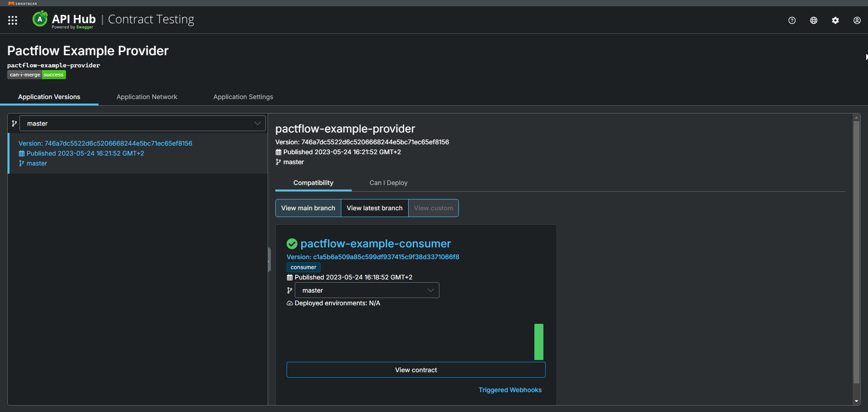This screenshot has height=412, width=868.
Task: Select version 746a7dc5522 in left list
Action: [105, 143]
